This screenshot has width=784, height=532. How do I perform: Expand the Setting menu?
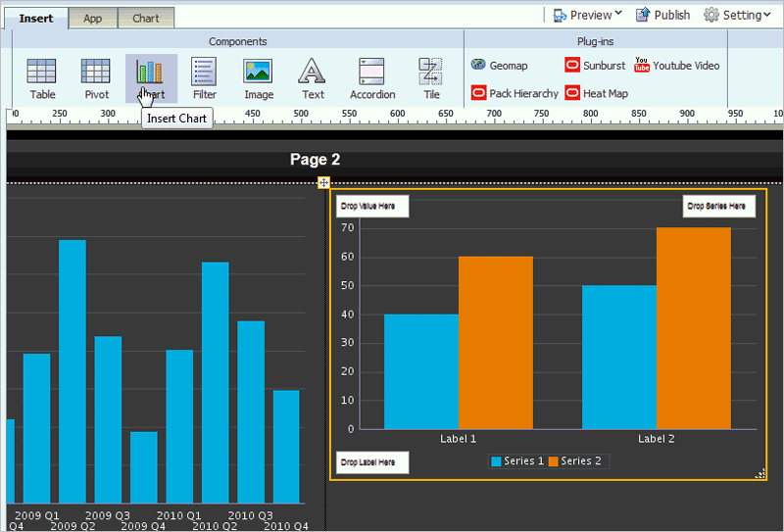(737, 15)
